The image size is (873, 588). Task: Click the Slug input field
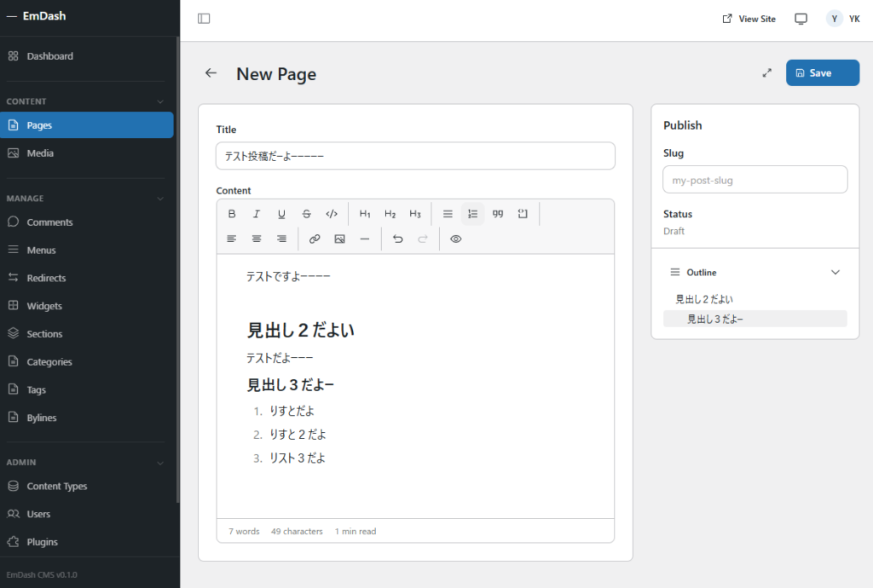coord(754,180)
